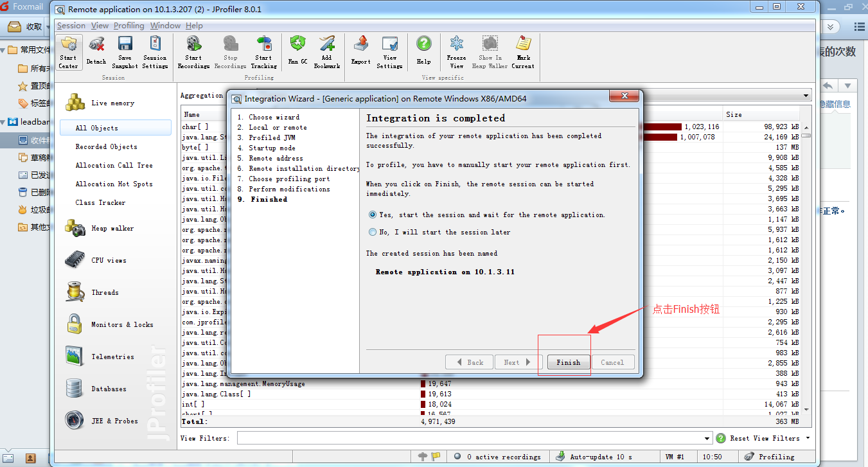868x467 pixels.
Task: Select the java.lang.management.MemoryUsage row
Action: point(490,383)
